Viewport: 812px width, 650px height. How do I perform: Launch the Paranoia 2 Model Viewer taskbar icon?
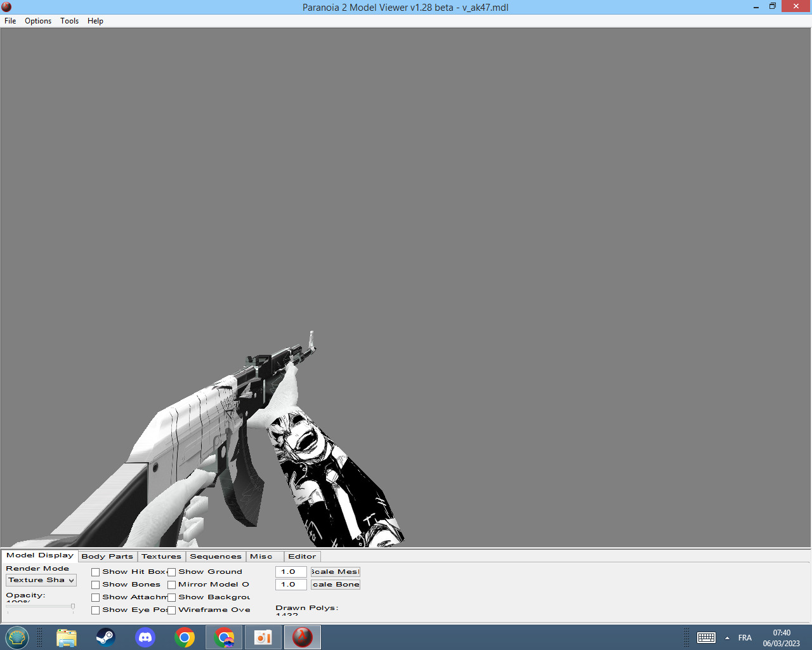[302, 637]
